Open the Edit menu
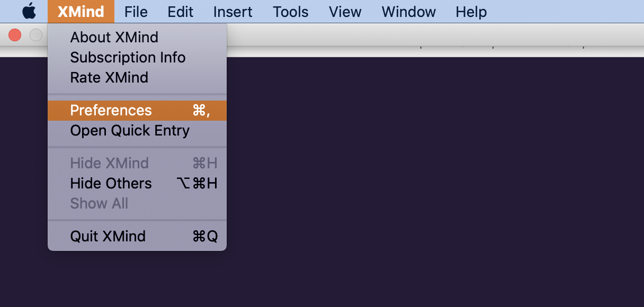 click(x=181, y=12)
